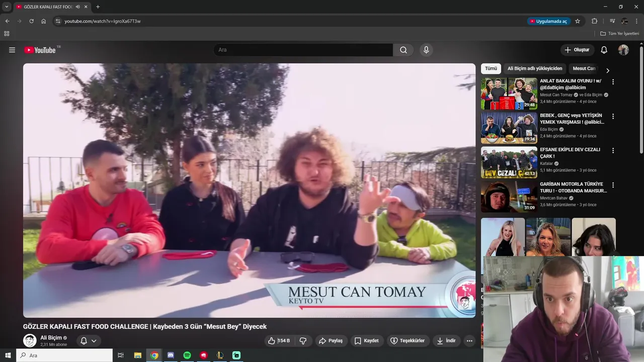Open more actions ellipsis under the video

pyautogui.click(x=469, y=341)
